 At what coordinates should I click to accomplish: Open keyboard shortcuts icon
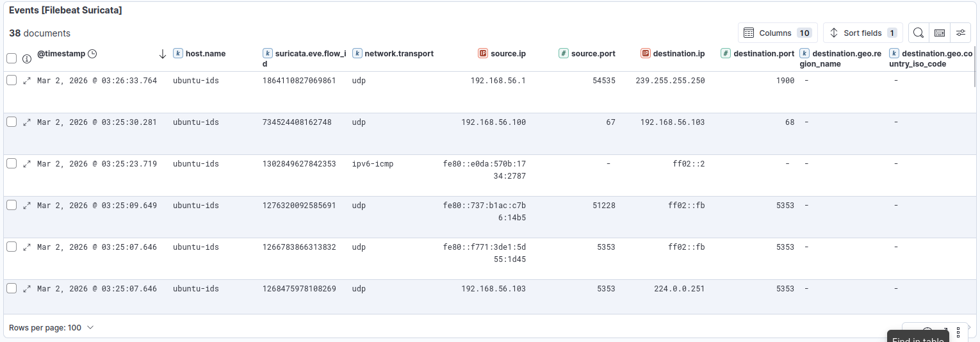pyautogui.click(x=939, y=33)
